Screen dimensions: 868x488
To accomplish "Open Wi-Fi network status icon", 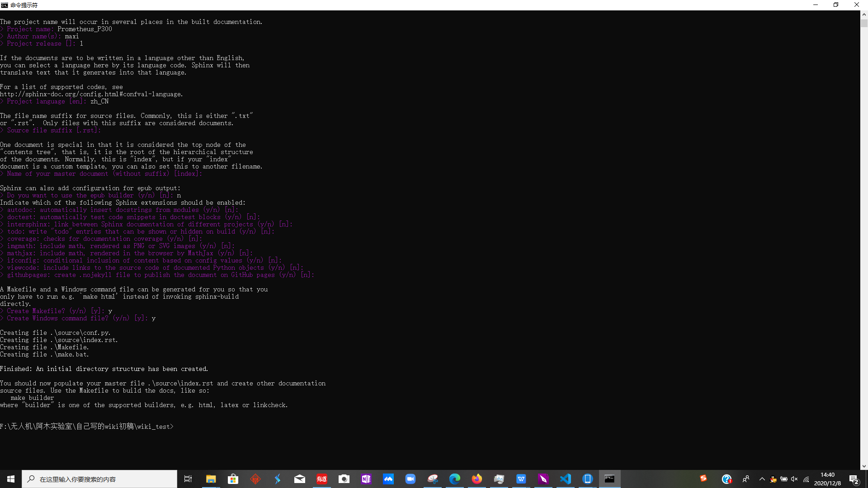I will pos(806,479).
